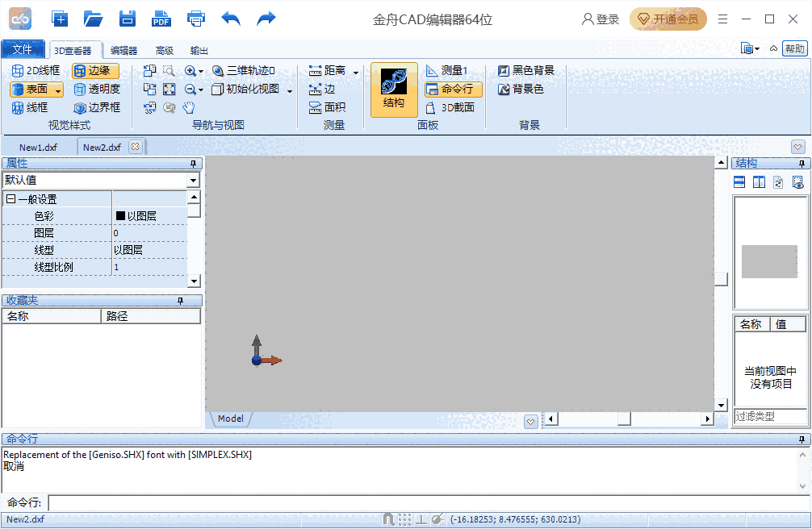The width and height of the screenshot is (812, 529).
Task: Click the previous zoom view icon
Action: [x=169, y=108]
